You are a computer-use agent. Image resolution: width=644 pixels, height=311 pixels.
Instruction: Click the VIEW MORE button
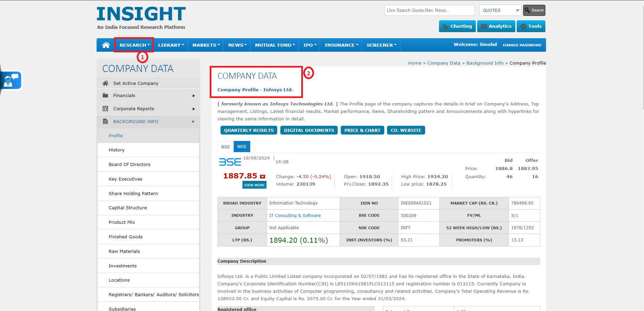tap(254, 185)
